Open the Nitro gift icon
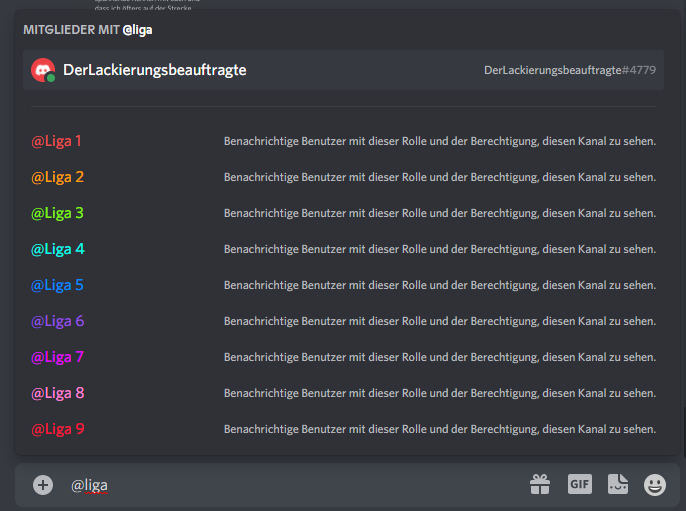This screenshot has width=686, height=511. pos(540,485)
